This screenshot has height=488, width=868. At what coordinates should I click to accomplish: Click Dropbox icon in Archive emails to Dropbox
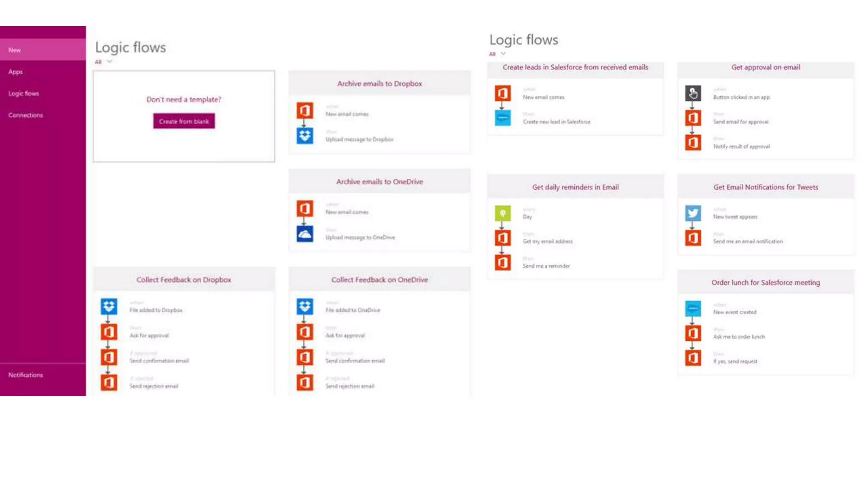coord(304,136)
